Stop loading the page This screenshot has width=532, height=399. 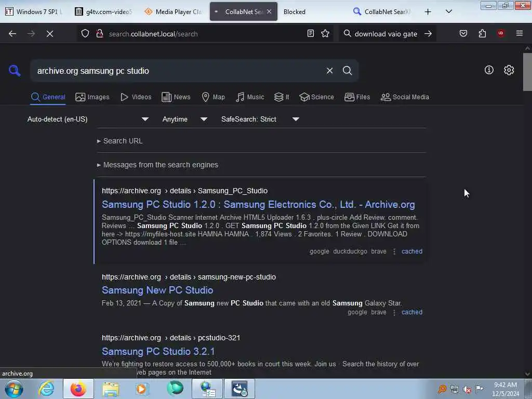click(x=50, y=34)
